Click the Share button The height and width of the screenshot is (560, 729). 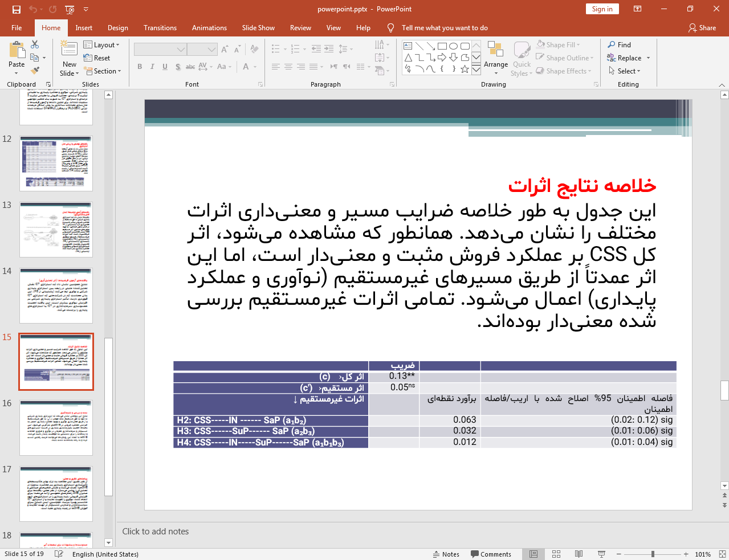point(702,28)
